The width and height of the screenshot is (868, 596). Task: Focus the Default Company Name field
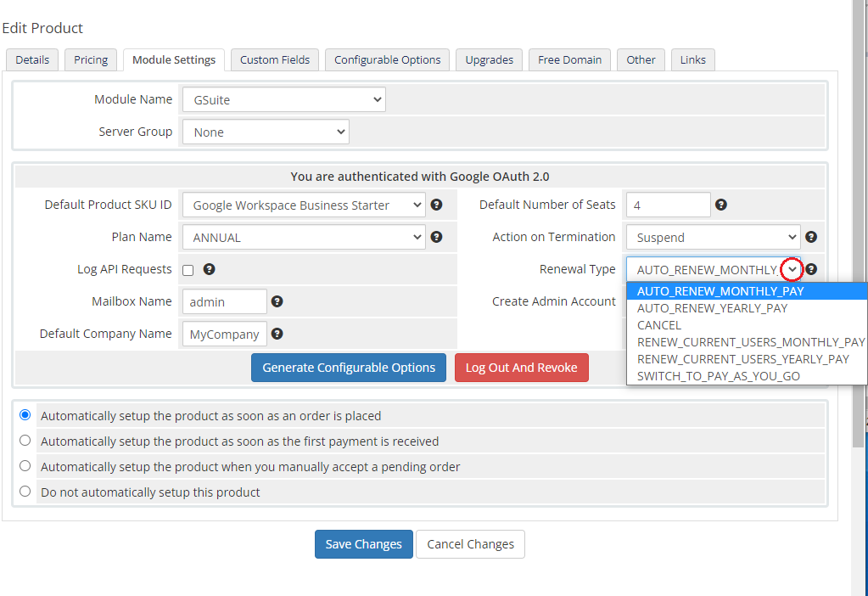click(225, 334)
